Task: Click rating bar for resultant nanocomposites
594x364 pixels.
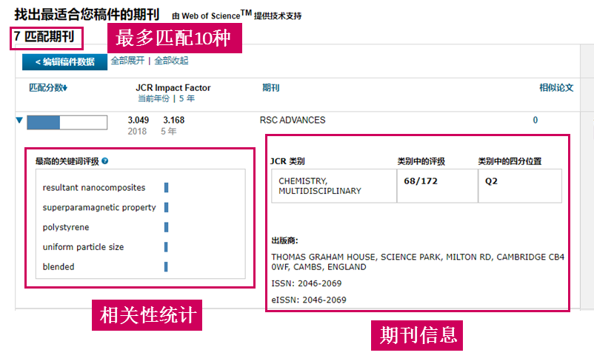Action: [x=166, y=188]
